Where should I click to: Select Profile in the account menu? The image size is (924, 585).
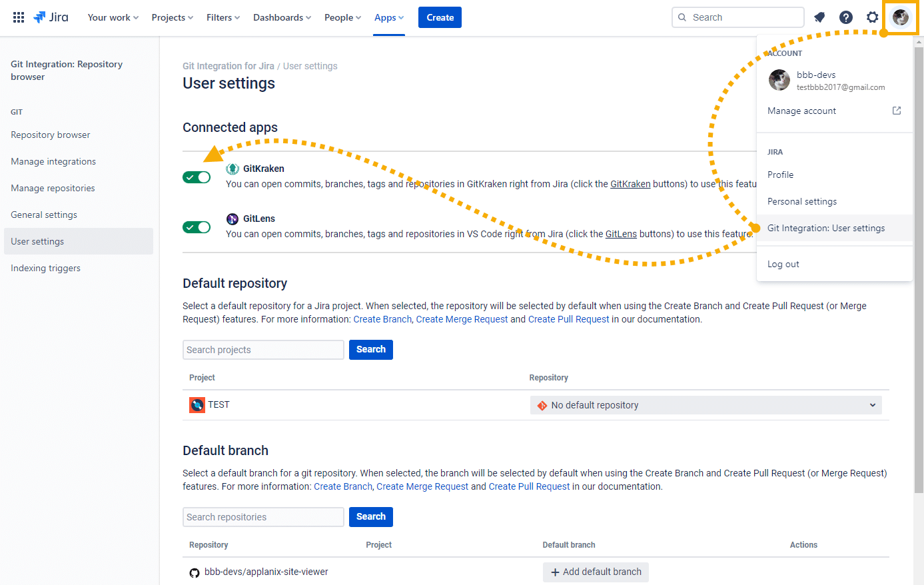(835, 175)
